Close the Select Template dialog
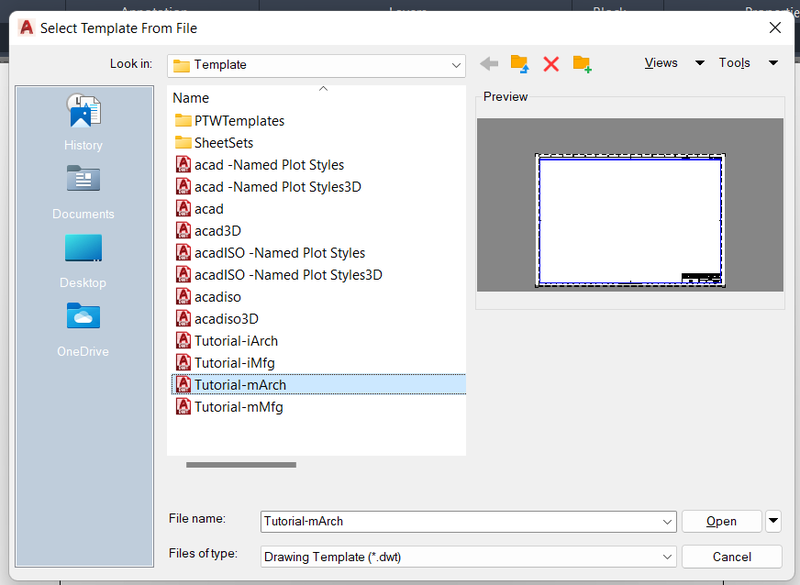 point(775,28)
